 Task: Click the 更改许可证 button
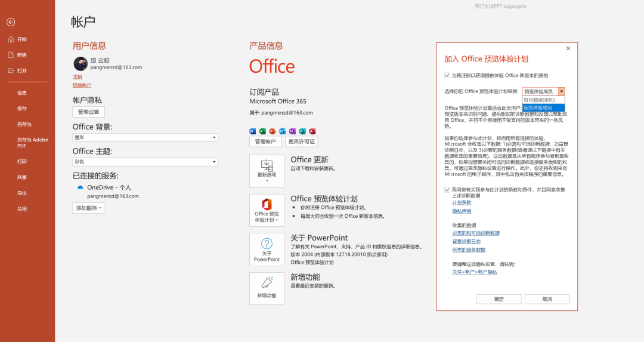click(302, 141)
